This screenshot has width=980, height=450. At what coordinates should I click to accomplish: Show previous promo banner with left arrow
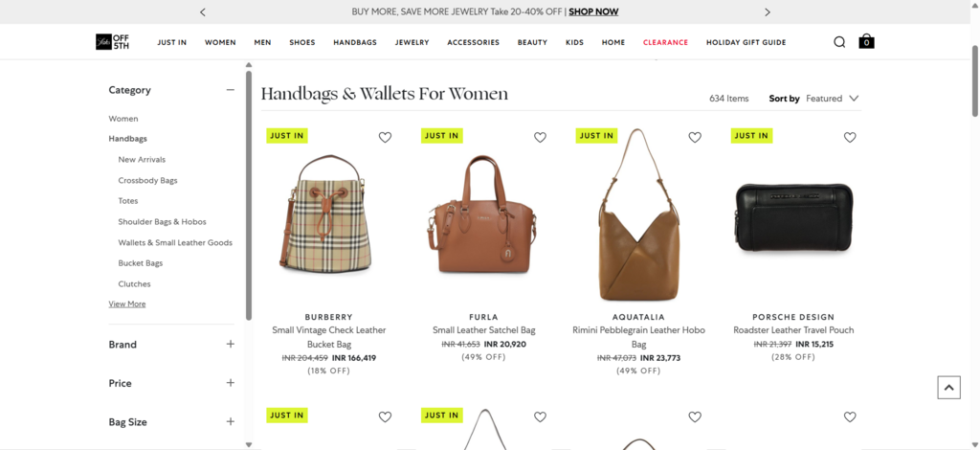[203, 11]
